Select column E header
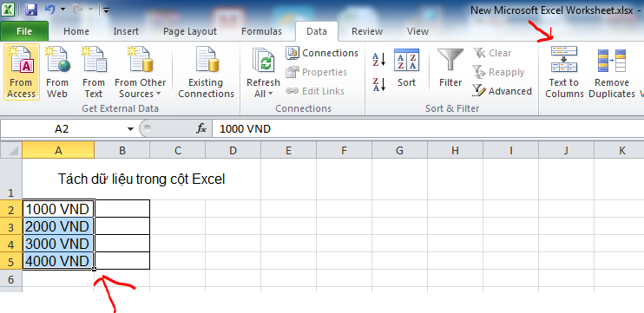 click(288, 150)
